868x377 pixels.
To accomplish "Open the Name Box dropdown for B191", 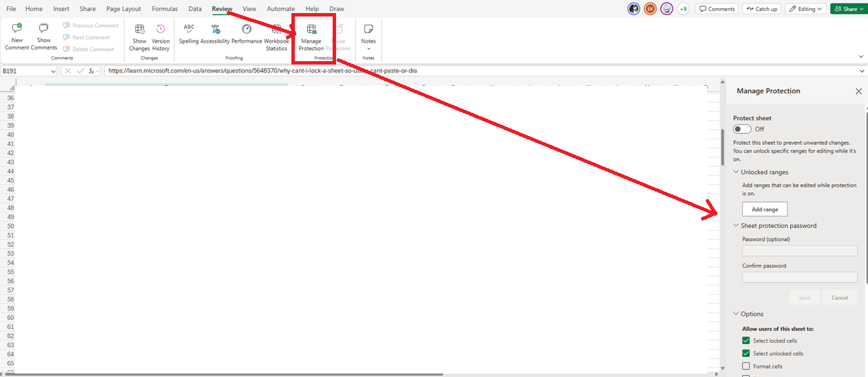I will click(53, 71).
